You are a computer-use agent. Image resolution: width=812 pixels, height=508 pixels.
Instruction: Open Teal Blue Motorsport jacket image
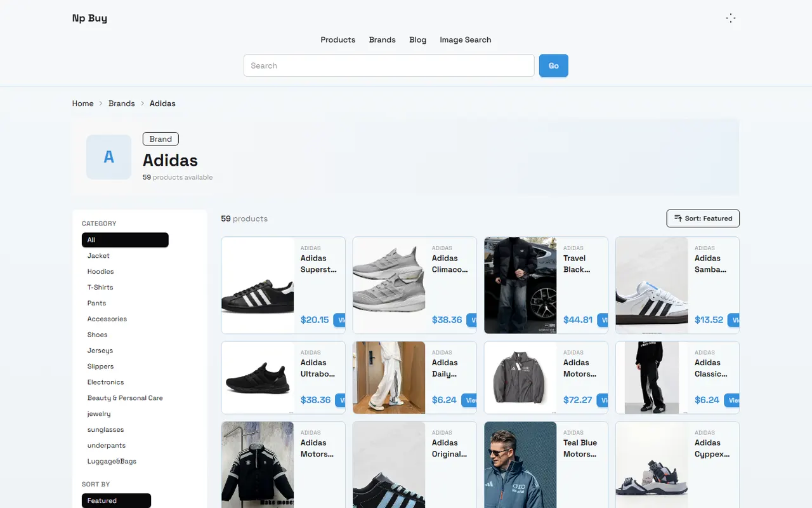520,465
